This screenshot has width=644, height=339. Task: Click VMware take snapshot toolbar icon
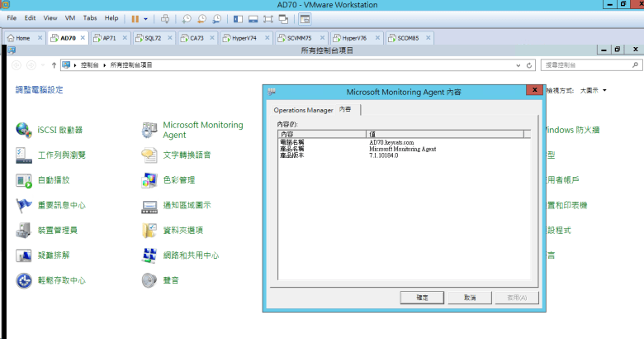187,17
